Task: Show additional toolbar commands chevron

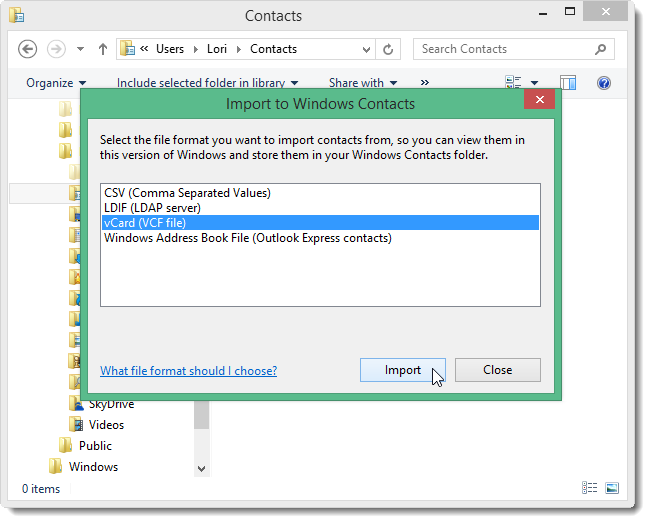Action: [x=424, y=82]
